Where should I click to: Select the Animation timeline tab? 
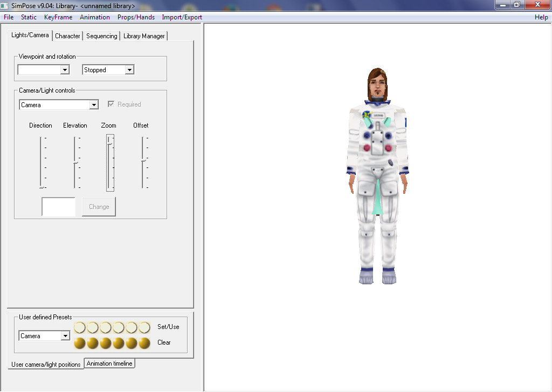(109, 363)
